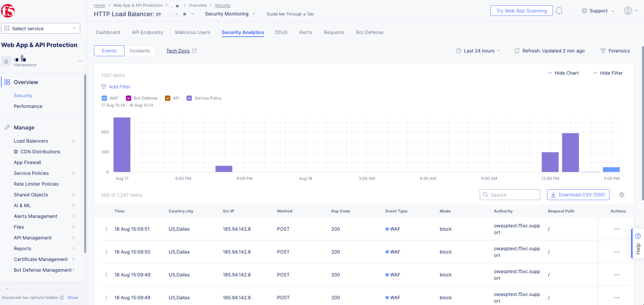Viewport: 644px width, 305px height.
Task: Uncheck the WAF checkbox
Action: 104,98
